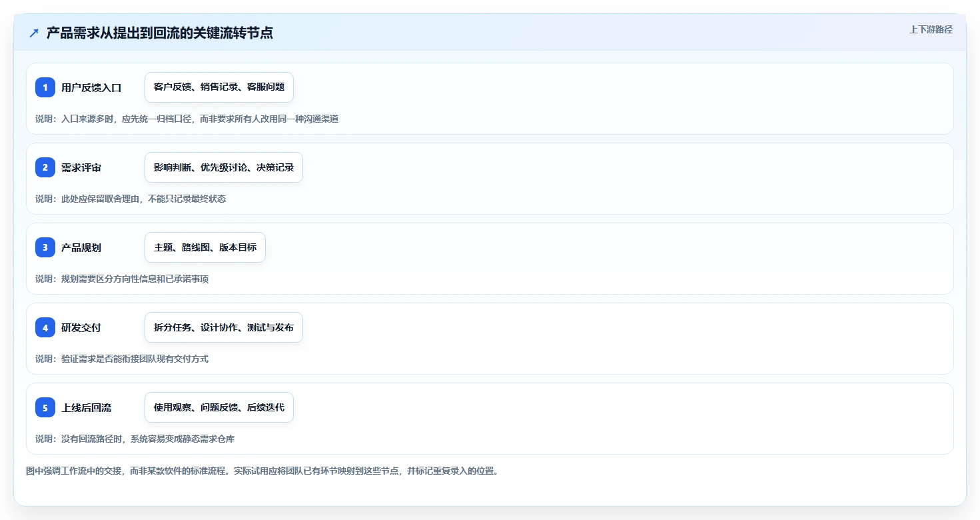Click the title 产品需求从提出到回流的关键流转节点

click(159, 33)
